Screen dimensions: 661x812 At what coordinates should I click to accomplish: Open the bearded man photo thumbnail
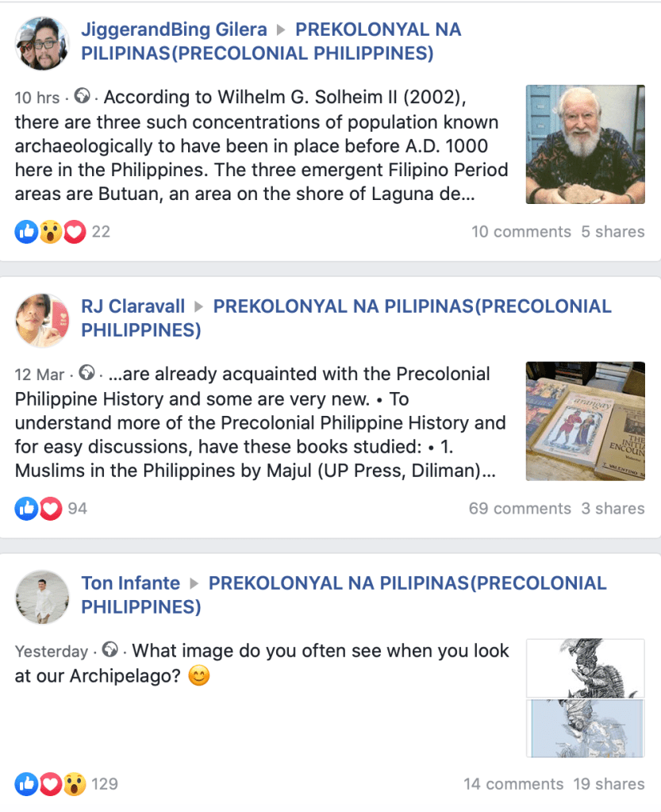coord(586,144)
